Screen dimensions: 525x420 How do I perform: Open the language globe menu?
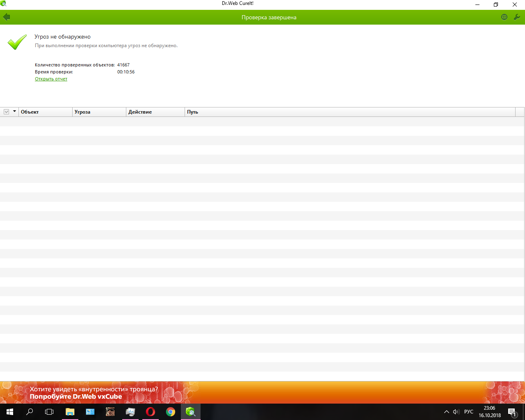coord(504,17)
